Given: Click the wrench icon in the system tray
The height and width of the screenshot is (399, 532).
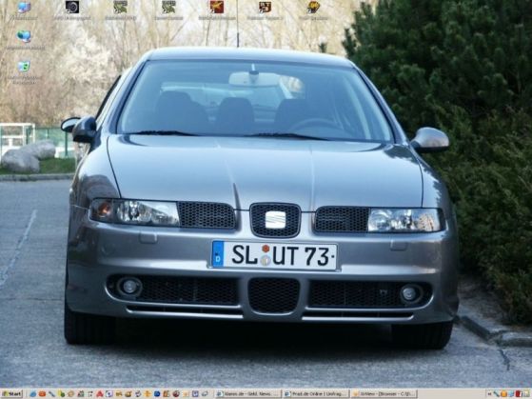Looking at the screenshot, I should 496,394.
